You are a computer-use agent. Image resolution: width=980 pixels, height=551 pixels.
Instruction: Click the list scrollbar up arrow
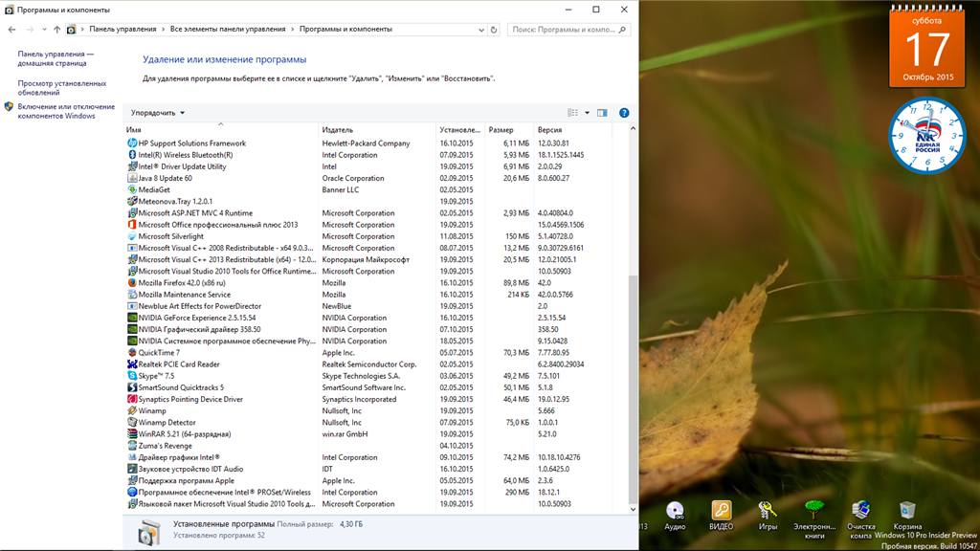[633, 129]
